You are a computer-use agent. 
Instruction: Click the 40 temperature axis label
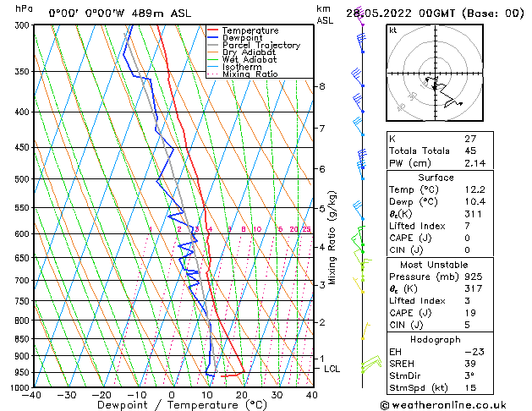[x=311, y=395]
